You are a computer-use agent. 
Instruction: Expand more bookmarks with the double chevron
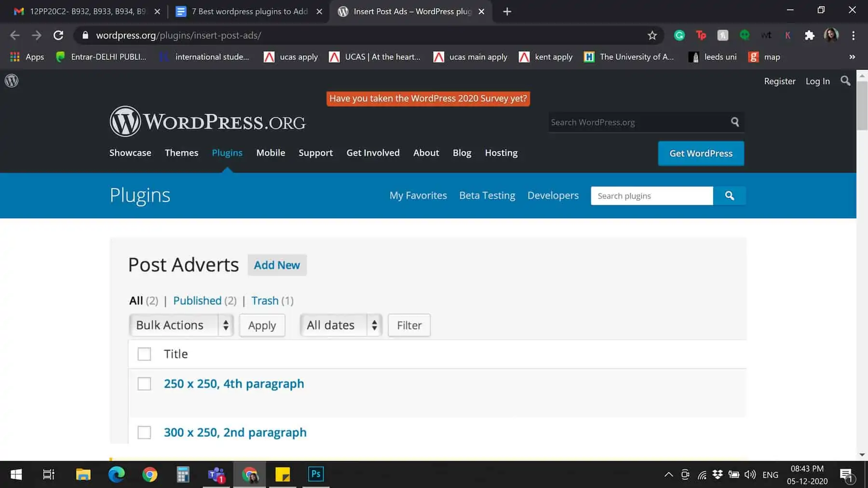(852, 57)
